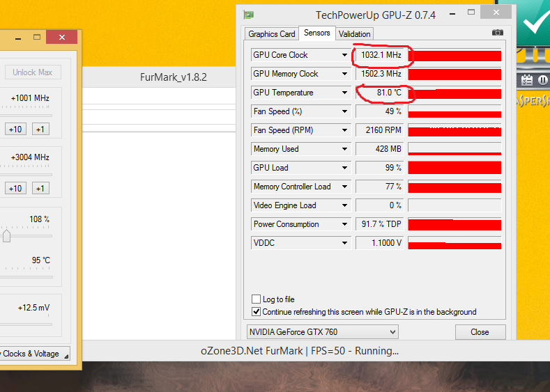The width and height of the screenshot is (550, 392).
Task: Open the GPU Temperature sensor dropdown
Action: point(344,93)
